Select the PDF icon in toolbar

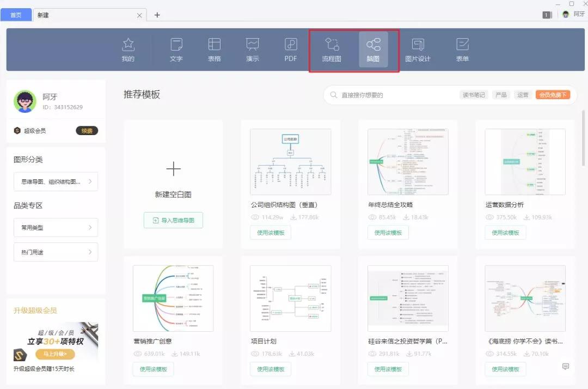coord(291,50)
